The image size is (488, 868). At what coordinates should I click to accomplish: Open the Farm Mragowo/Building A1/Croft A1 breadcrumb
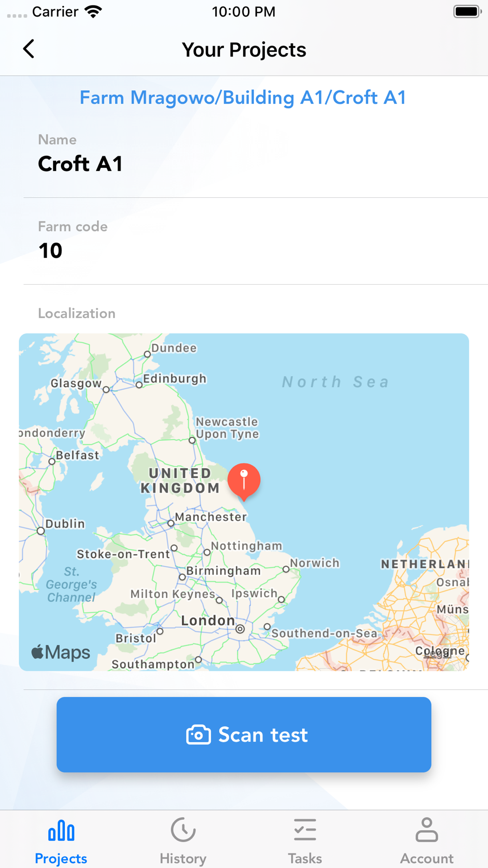(243, 98)
